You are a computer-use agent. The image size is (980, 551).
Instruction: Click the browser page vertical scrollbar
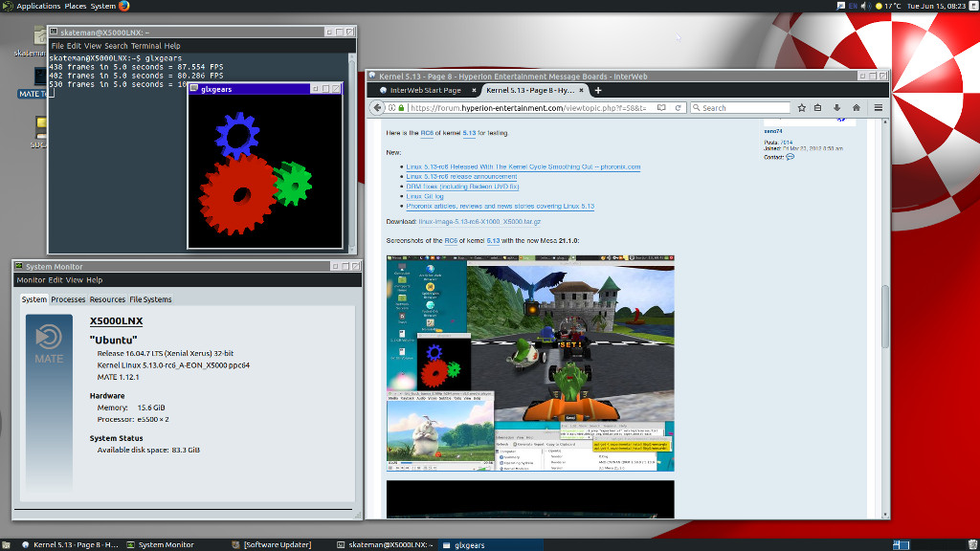pos(885,318)
